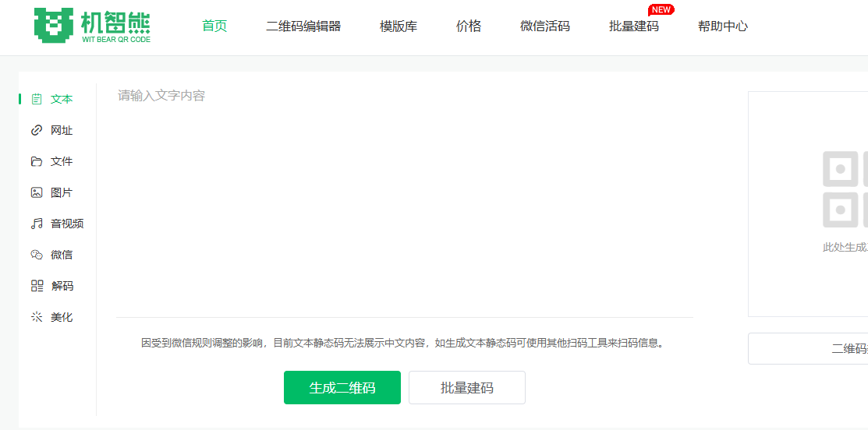
Task: Select the 图片 image icon in sidebar
Action: [37, 192]
